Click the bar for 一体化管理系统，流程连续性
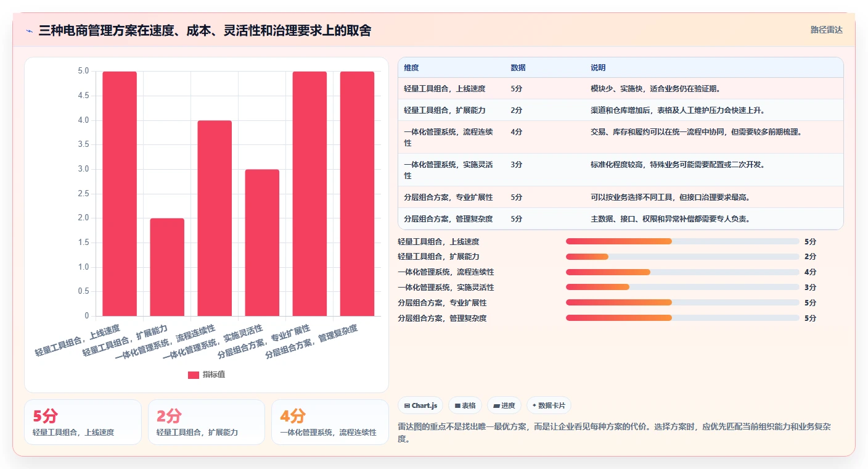 (215, 218)
